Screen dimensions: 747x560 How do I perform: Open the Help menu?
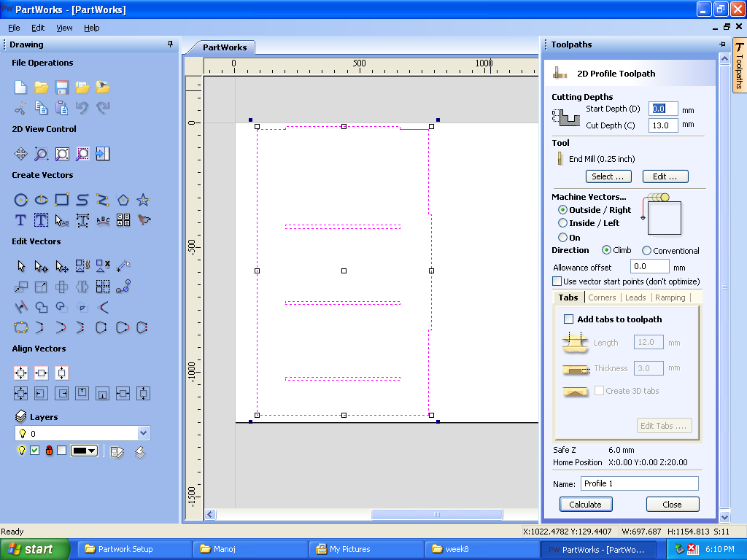coord(91,28)
